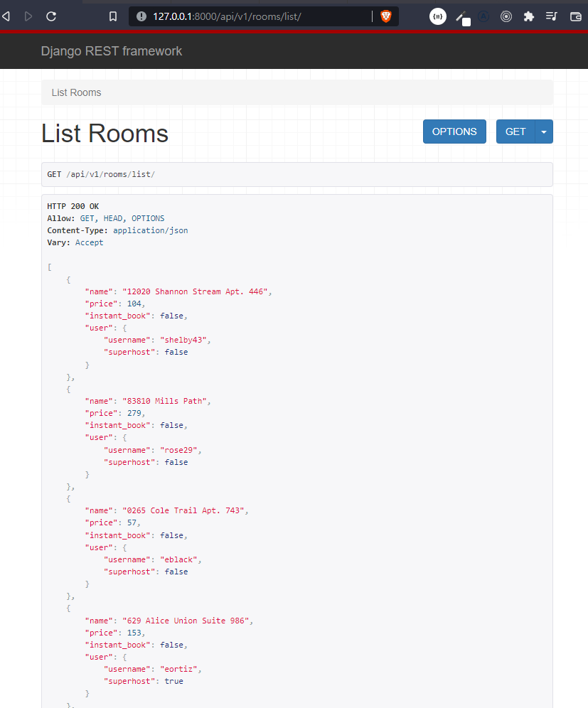Click the application/json content type value

(151, 230)
